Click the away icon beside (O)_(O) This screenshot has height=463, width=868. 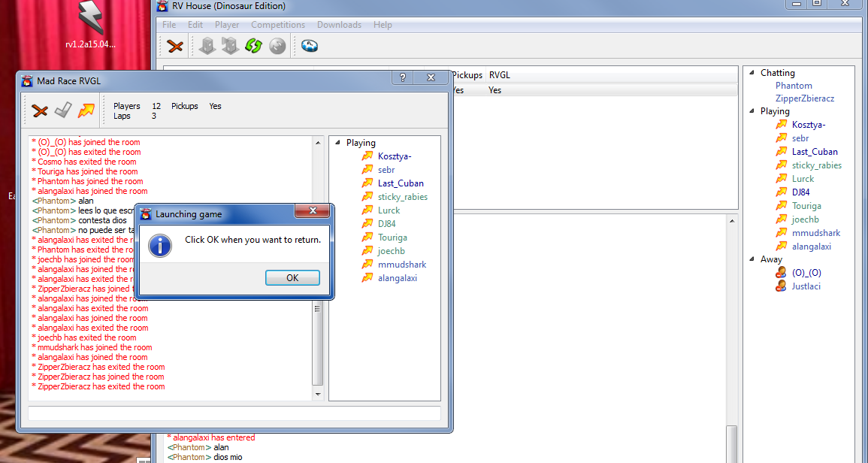[x=782, y=273]
